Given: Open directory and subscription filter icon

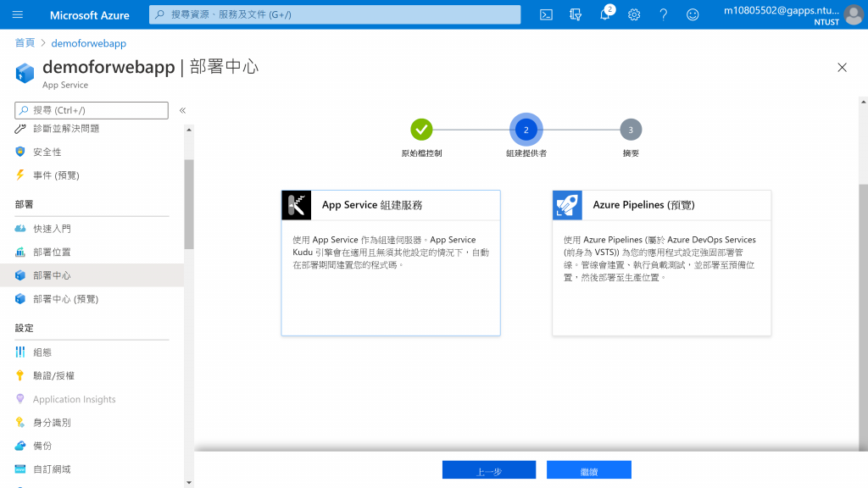Looking at the screenshot, I should pyautogui.click(x=576, y=15).
